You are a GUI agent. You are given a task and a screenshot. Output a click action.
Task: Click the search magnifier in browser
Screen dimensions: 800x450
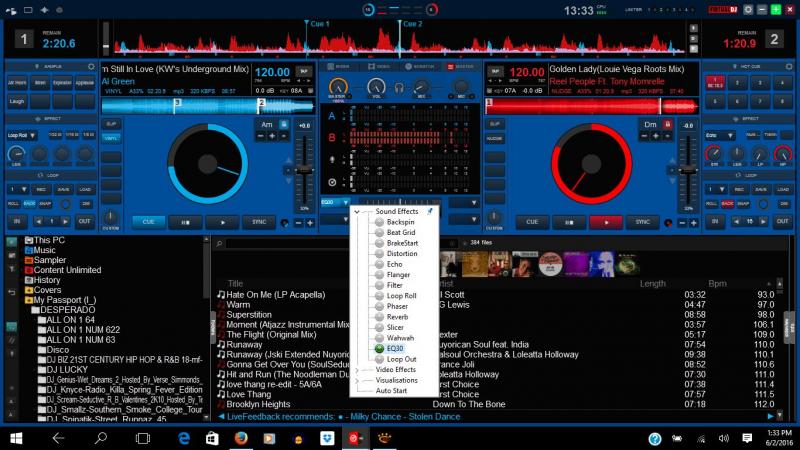(x=219, y=243)
